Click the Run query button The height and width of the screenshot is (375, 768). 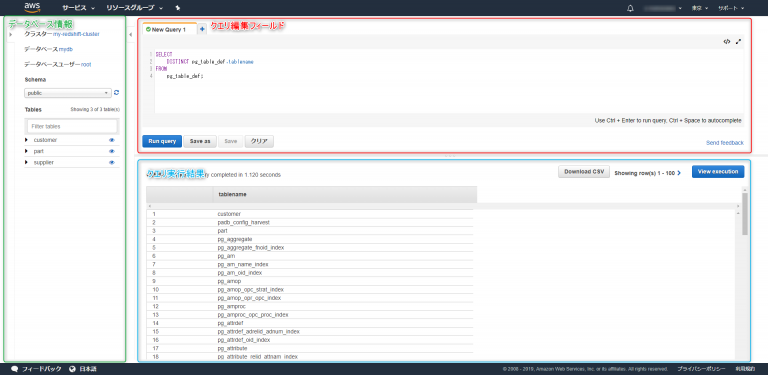coord(162,141)
